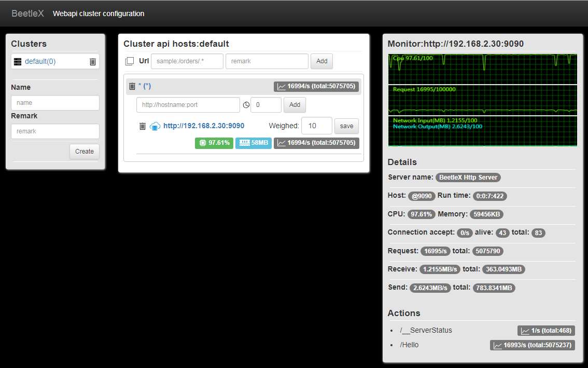The image size is (588, 368).
Task: Click the Weighed input showing 10
Action: tap(316, 126)
